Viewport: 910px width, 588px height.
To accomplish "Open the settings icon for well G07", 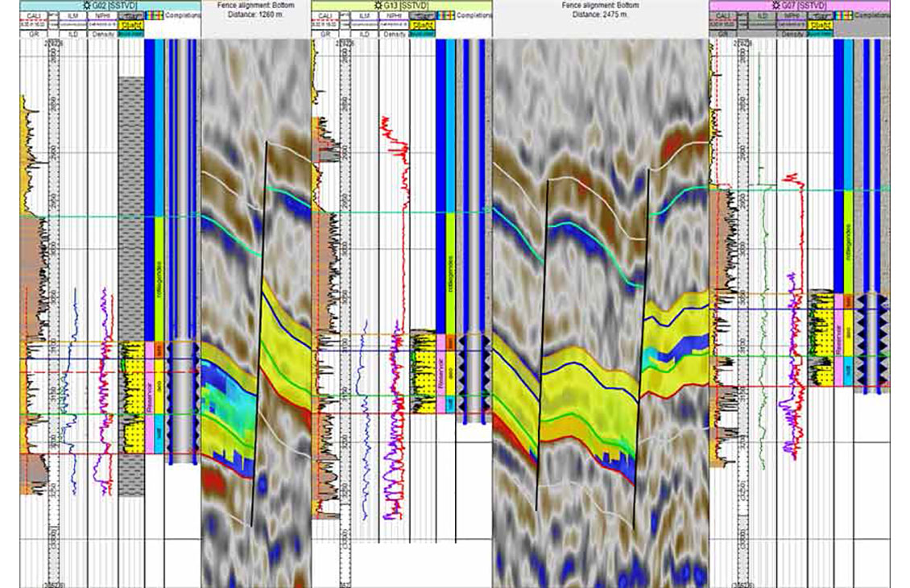I will click(777, 6).
